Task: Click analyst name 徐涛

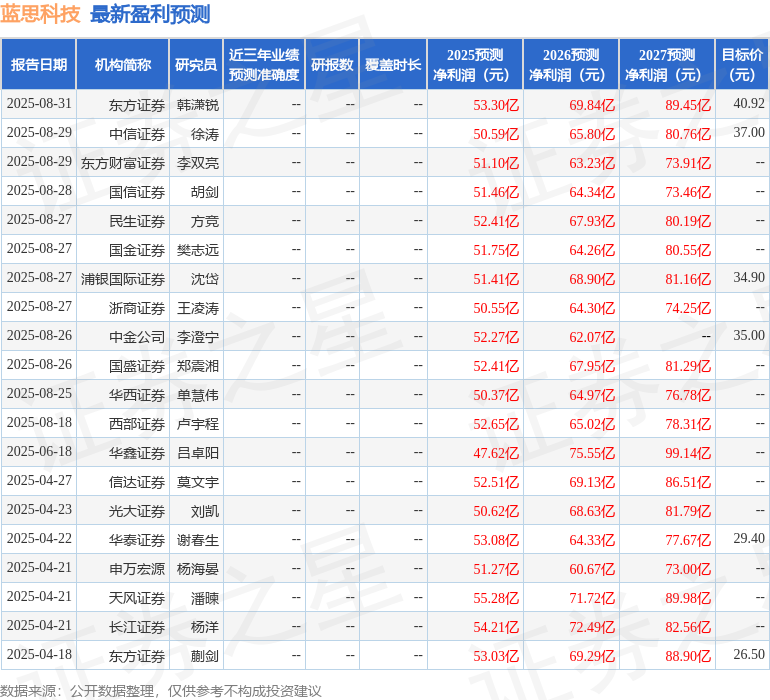Action: pyautogui.click(x=205, y=134)
